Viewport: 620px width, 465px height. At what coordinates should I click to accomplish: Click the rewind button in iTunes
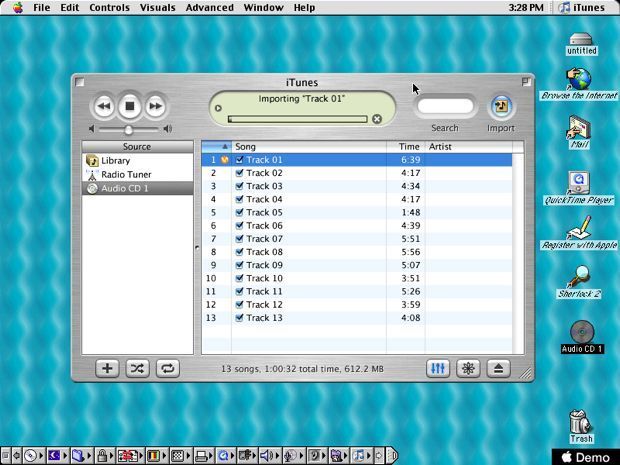(x=104, y=106)
